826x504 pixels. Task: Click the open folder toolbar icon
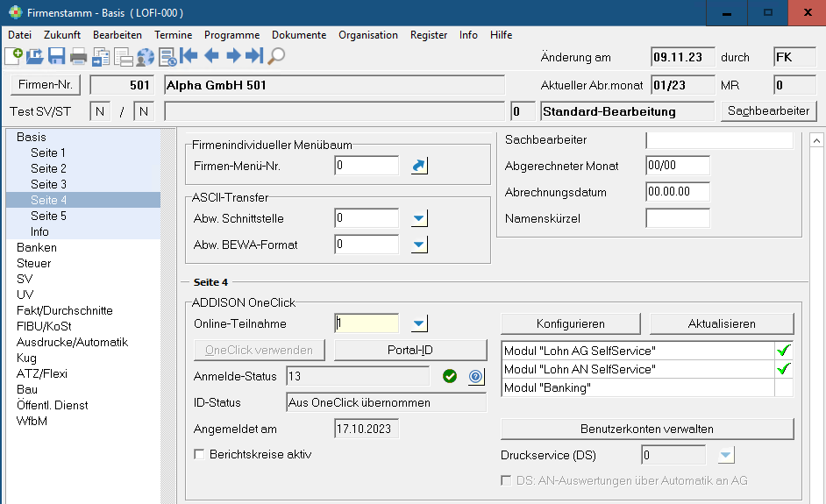(35, 56)
